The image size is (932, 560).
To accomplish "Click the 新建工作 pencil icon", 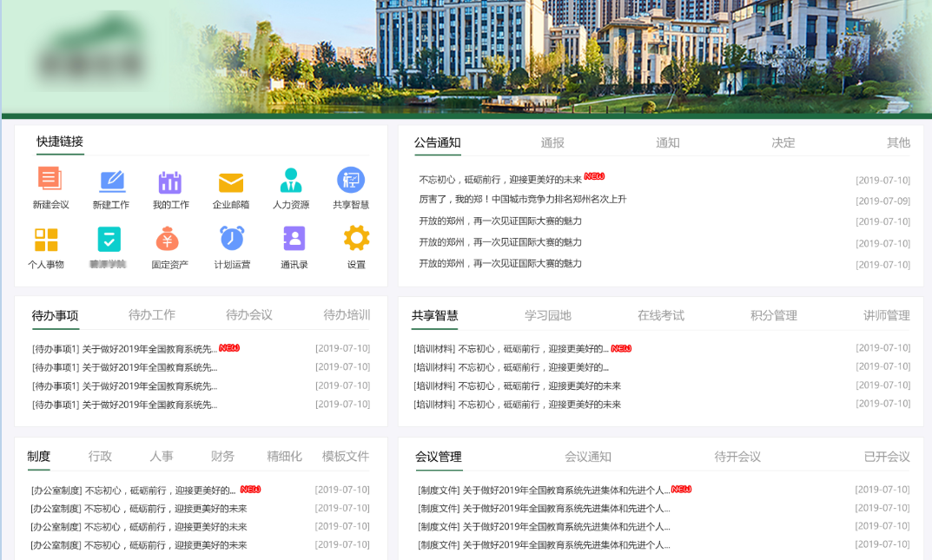I will click(x=112, y=181).
